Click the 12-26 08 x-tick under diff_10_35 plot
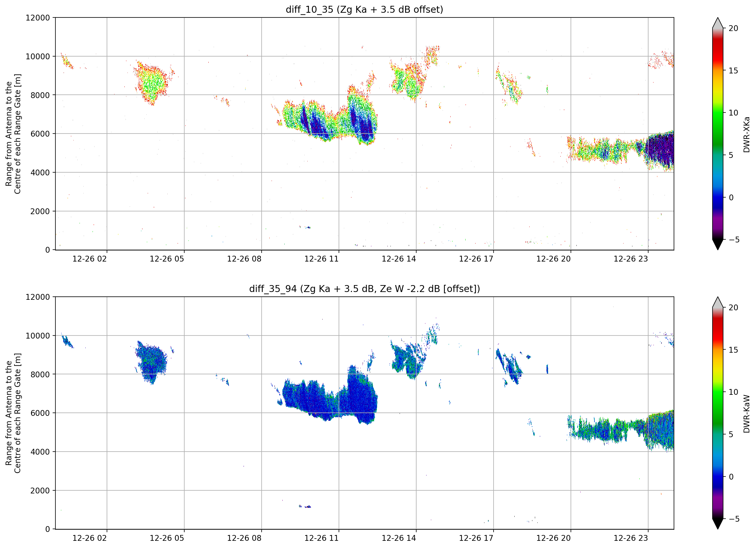The width and height of the screenshot is (756, 548). [x=244, y=259]
